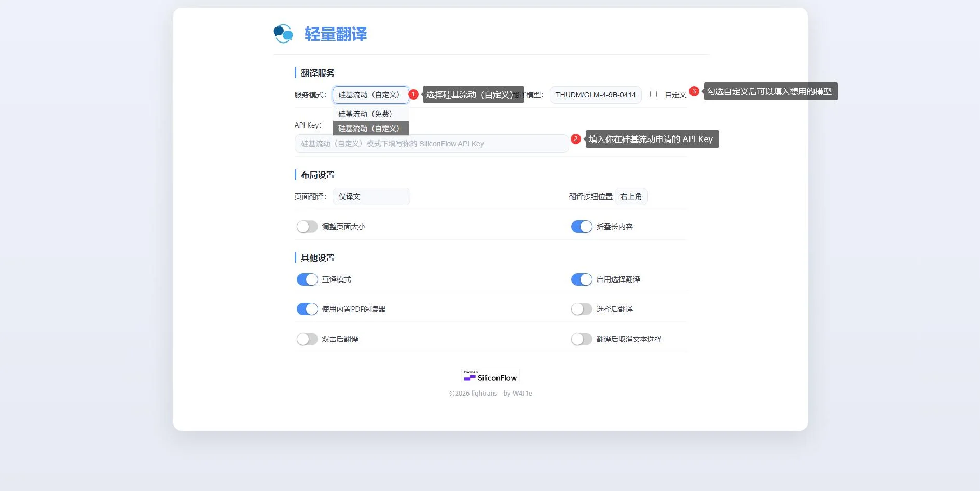Click the API Key label
Image resolution: width=980 pixels, height=491 pixels.
click(308, 125)
